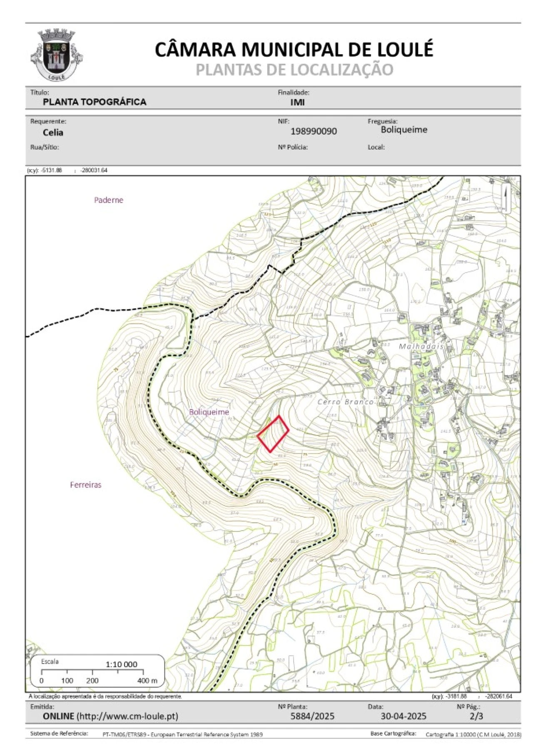Screen dimensions: 533x756
Task: Click the date 30-04-2025
Action: [x=403, y=716]
